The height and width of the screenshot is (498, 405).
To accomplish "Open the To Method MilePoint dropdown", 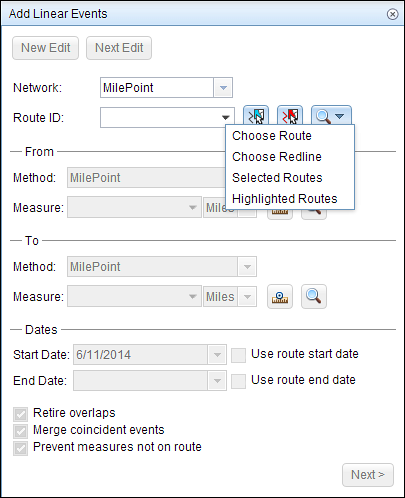I will coord(247,267).
